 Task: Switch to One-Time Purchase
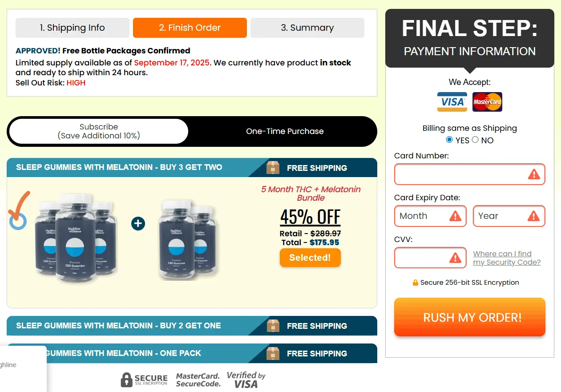tap(285, 131)
